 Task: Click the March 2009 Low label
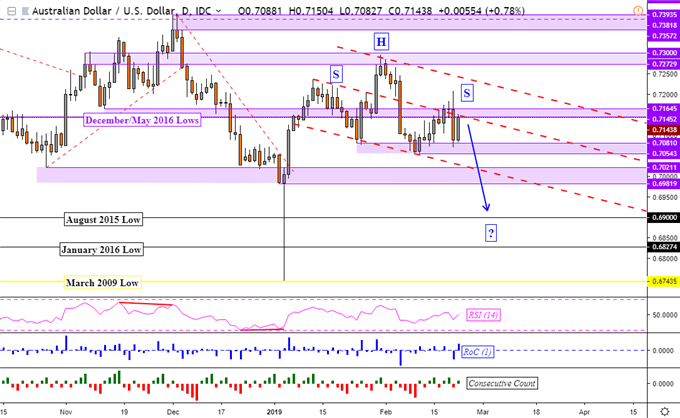click(x=102, y=283)
